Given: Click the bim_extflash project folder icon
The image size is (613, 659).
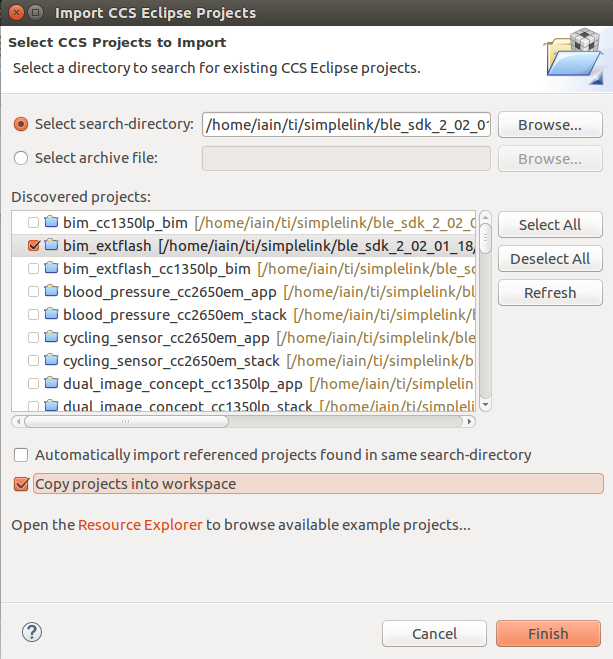Looking at the screenshot, I should coord(51,245).
